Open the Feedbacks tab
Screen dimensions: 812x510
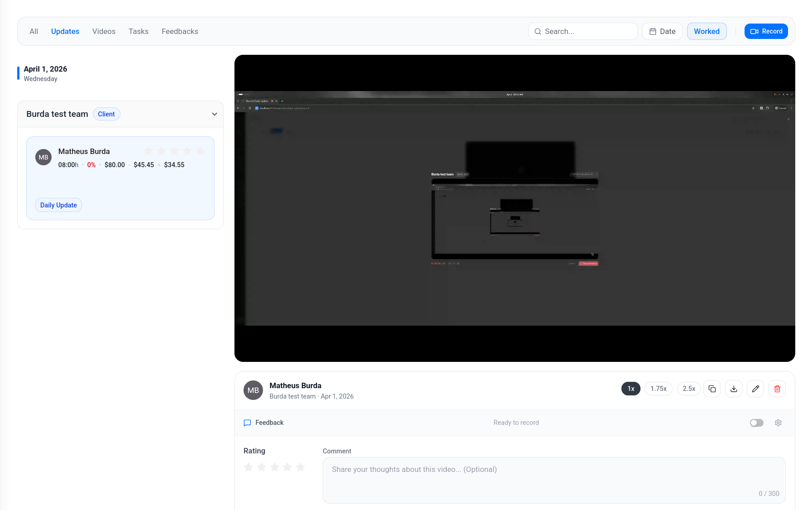pyautogui.click(x=180, y=31)
